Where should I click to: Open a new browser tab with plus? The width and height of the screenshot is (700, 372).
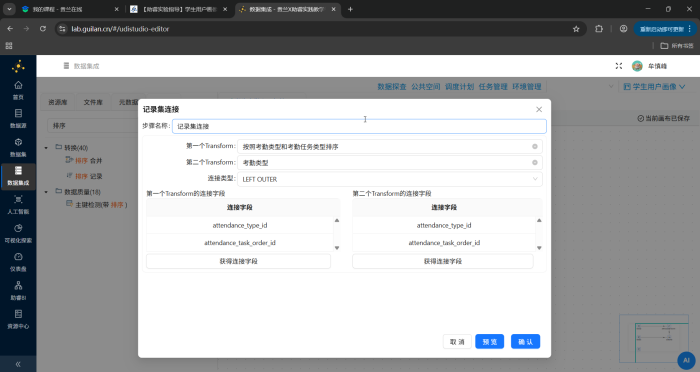350,9
